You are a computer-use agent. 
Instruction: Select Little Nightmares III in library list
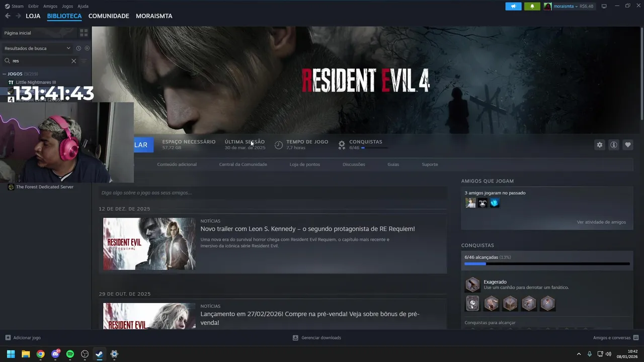point(36,82)
